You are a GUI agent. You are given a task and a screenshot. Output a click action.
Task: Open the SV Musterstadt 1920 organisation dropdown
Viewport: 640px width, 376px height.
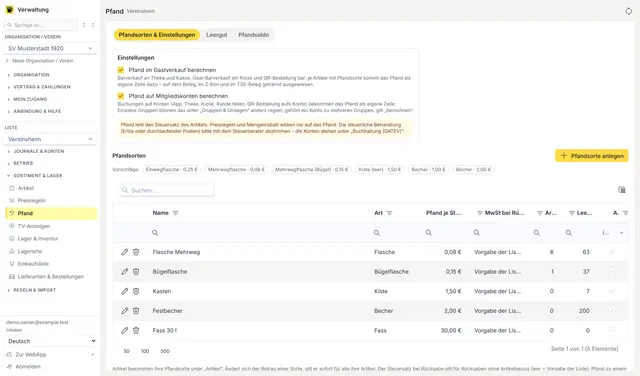pyautogui.click(x=50, y=48)
